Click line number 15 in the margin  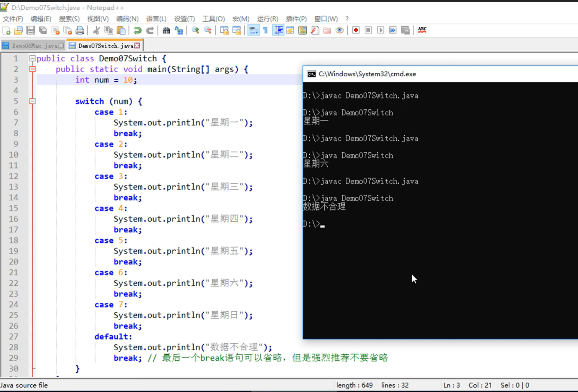click(x=13, y=208)
